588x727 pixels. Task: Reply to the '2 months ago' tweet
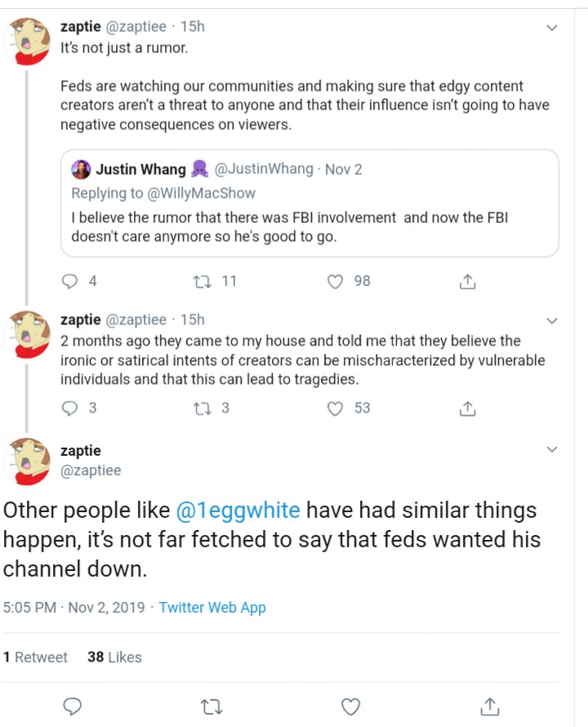[x=70, y=408]
